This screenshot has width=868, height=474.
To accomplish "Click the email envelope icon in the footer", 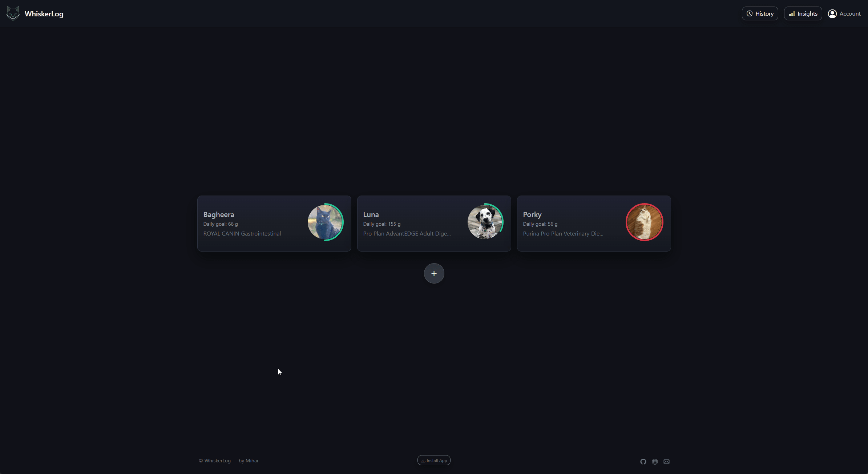I will point(667,461).
